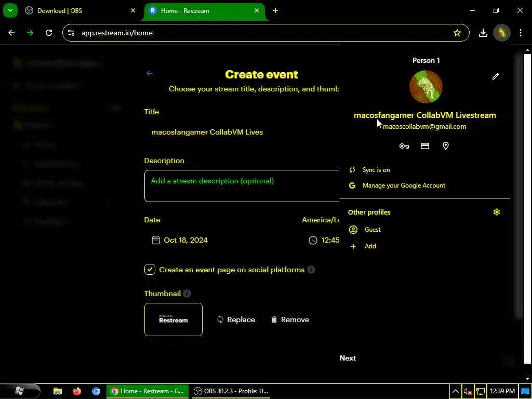This screenshot has height=399, width=532.
Task: Close the Download | OBS tab
Action: point(132,11)
